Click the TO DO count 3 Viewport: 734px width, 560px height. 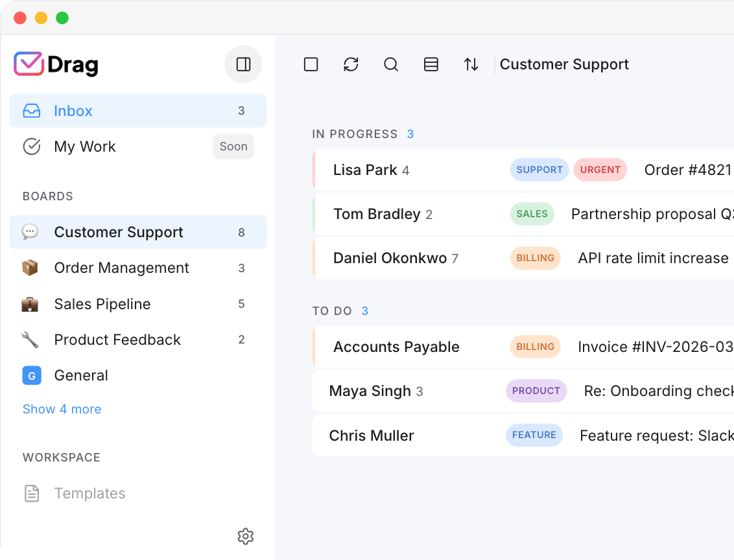tap(364, 310)
